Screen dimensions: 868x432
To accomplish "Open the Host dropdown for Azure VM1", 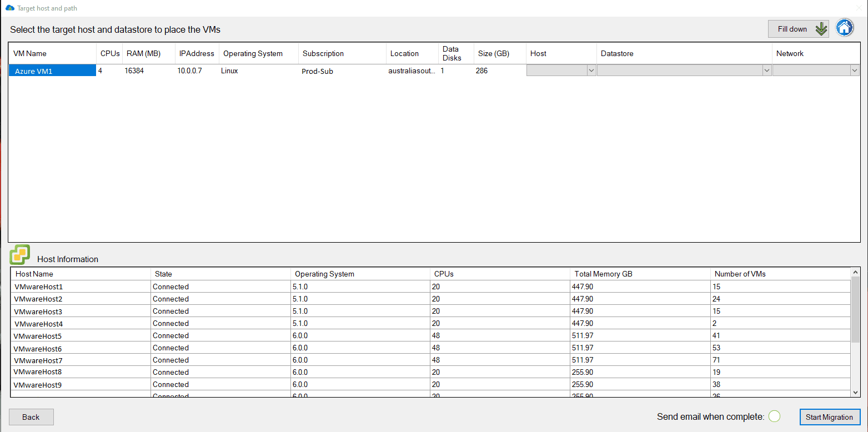I will point(591,71).
